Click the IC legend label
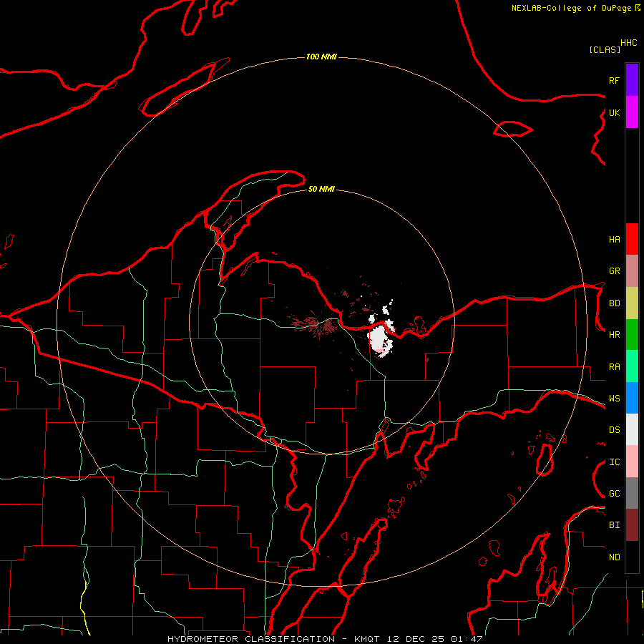This screenshot has height=644, width=644. (614, 462)
